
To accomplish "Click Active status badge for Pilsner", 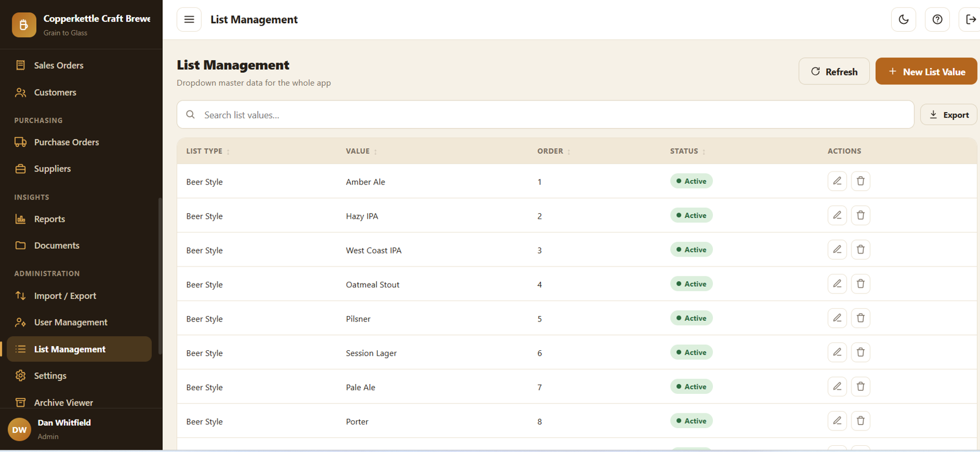I will [691, 318].
